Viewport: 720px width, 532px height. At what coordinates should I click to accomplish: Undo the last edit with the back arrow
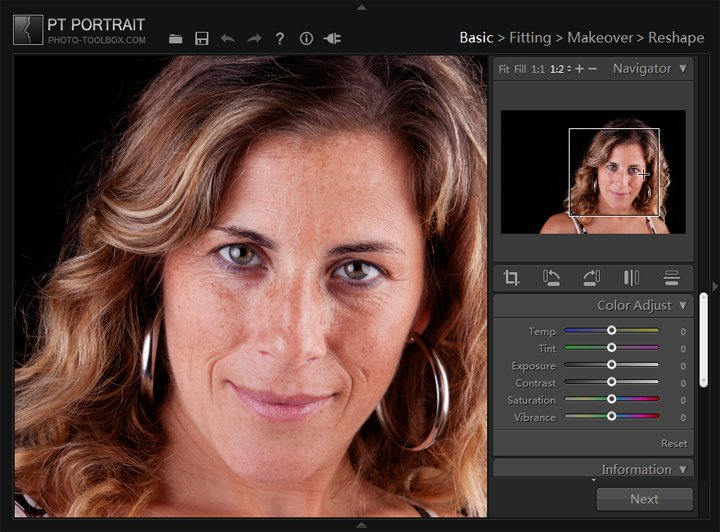pyautogui.click(x=228, y=38)
